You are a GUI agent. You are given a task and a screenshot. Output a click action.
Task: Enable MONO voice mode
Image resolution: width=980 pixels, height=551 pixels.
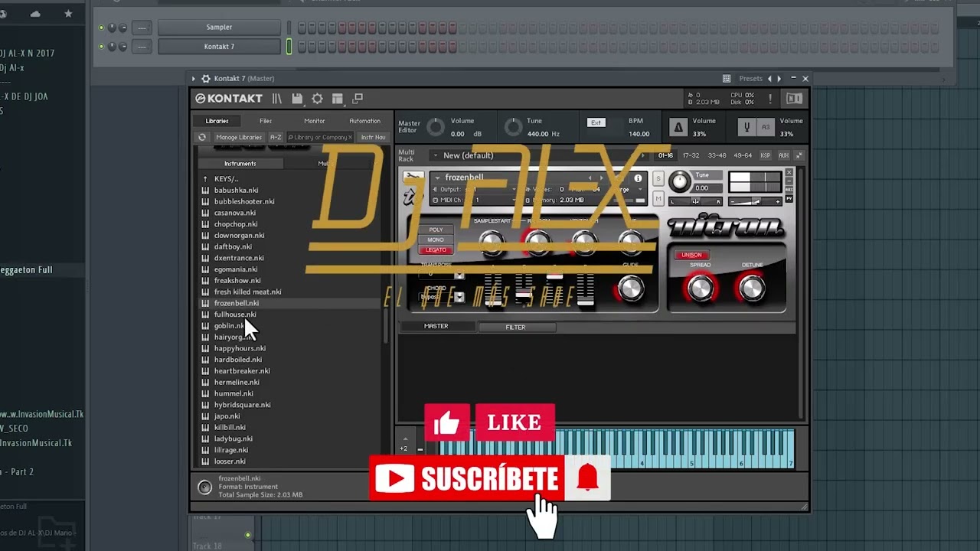pos(436,240)
